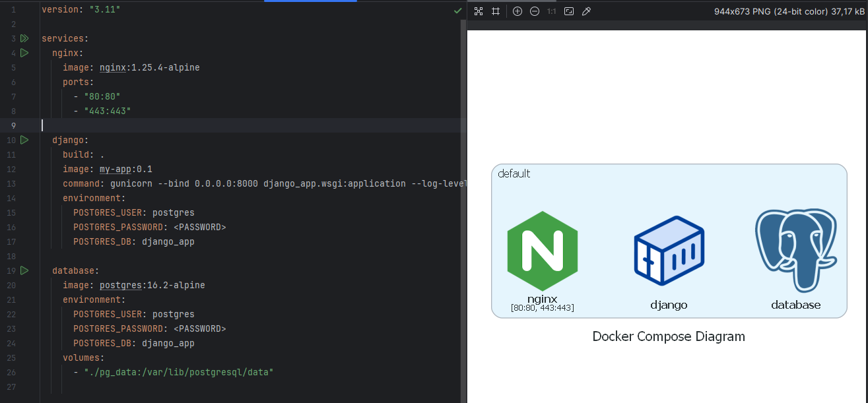
Task: Click the "nginx:" service key in editor
Action: click(68, 53)
